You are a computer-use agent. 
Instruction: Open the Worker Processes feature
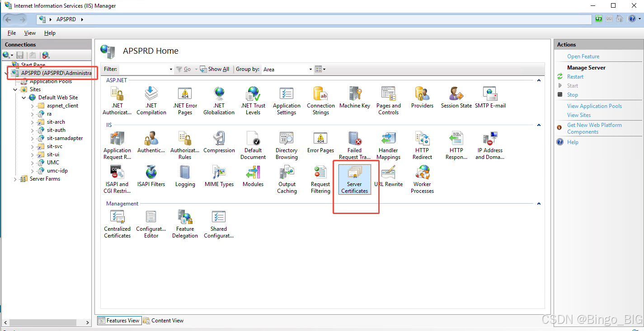(x=422, y=179)
